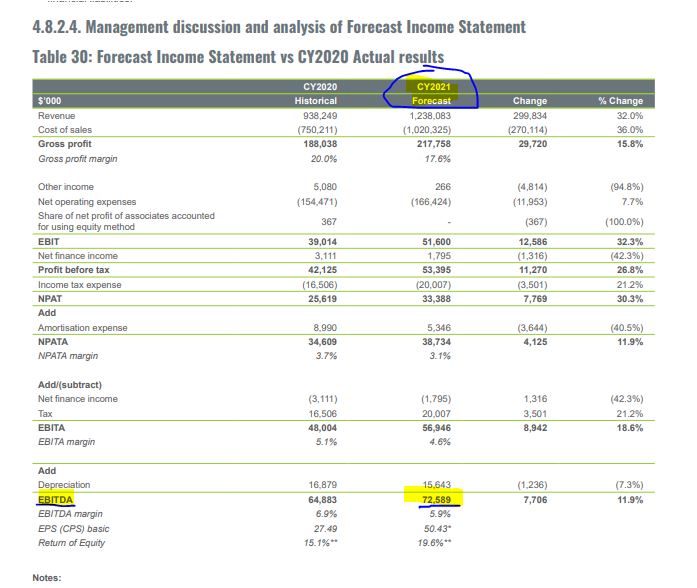
Task: Select the section heading 4.8.2.4 Management discussion
Action: (x=279, y=27)
